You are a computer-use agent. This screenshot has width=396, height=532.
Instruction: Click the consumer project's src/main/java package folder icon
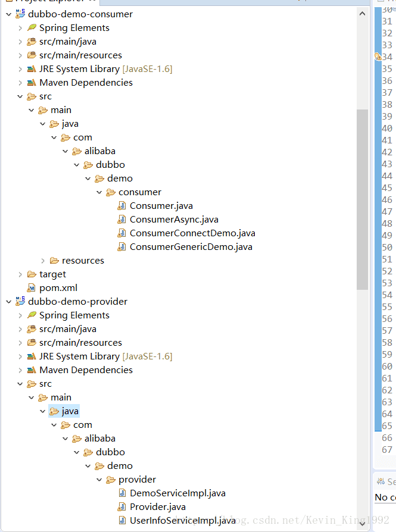click(x=32, y=42)
